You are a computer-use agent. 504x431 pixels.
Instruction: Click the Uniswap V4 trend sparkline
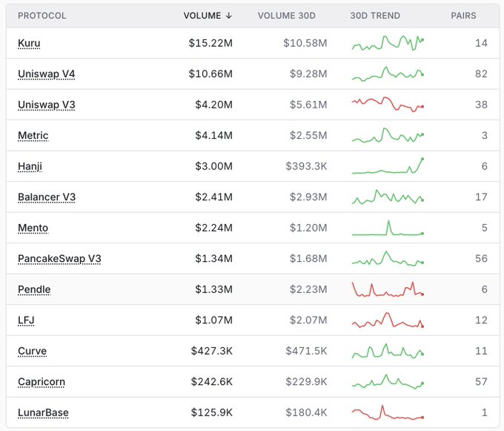point(388,73)
